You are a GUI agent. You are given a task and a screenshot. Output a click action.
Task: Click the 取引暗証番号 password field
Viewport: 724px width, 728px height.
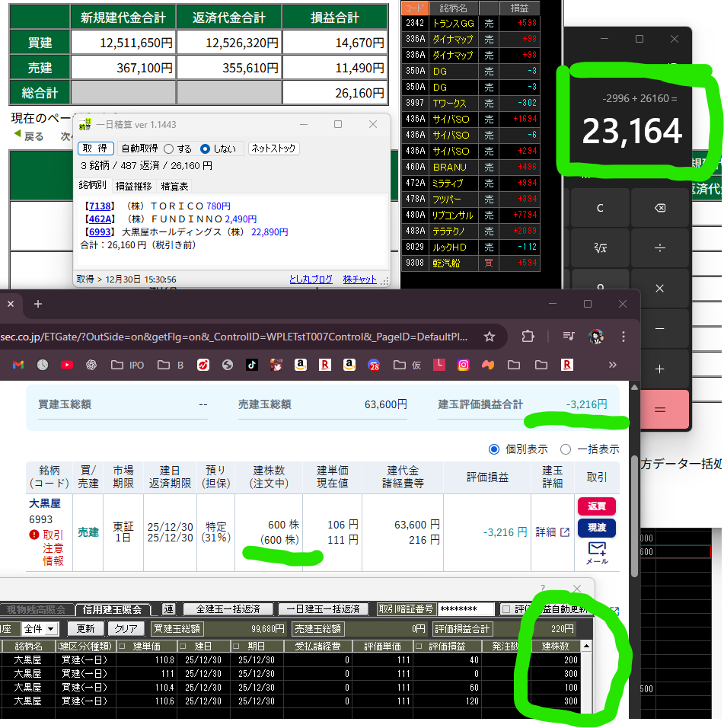(x=467, y=609)
